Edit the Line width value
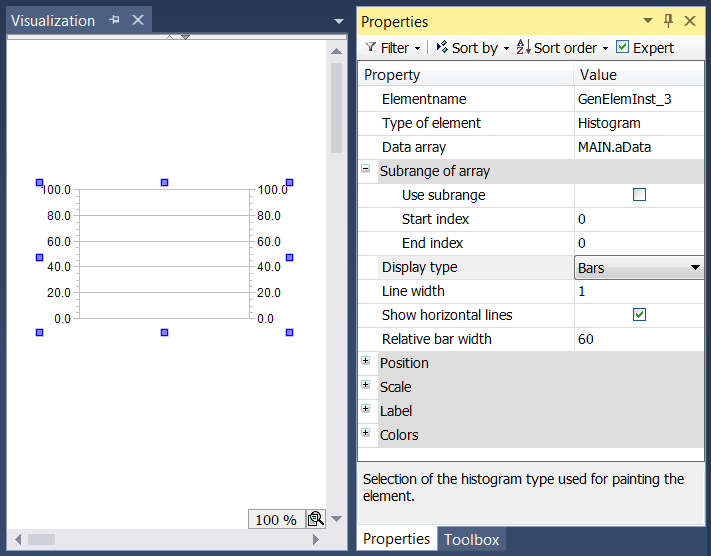The height and width of the screenshot is (556, 711). pyautogui.click(x=639, y=291)
